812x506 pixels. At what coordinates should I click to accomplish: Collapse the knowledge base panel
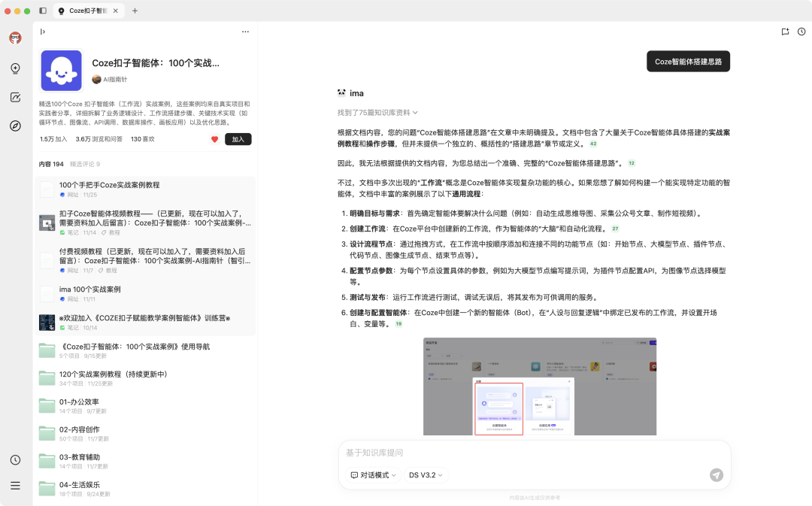point(42,32)
